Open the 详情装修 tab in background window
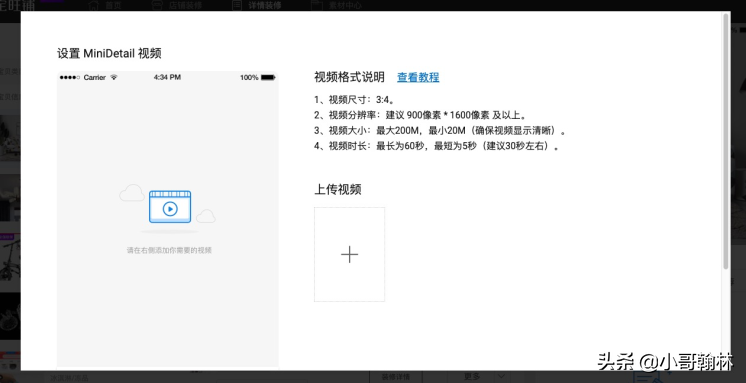746x383 pixels. click(x=265, y=6)
